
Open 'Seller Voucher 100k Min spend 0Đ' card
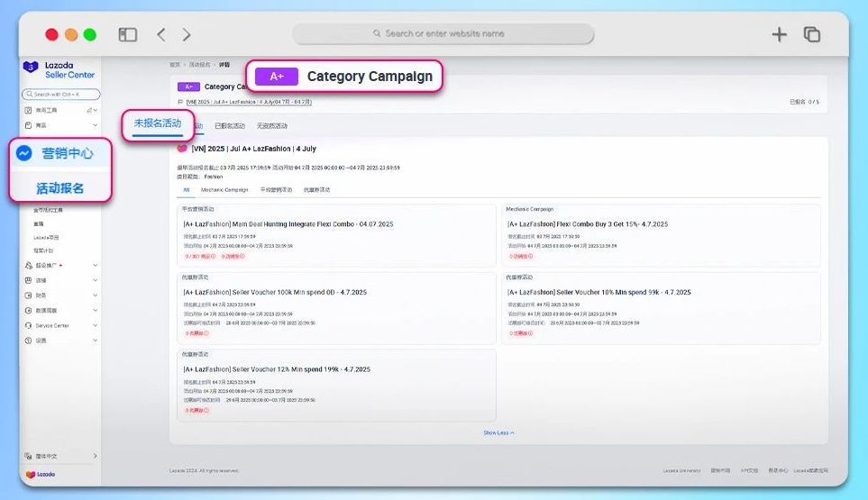tap(336, 308)
